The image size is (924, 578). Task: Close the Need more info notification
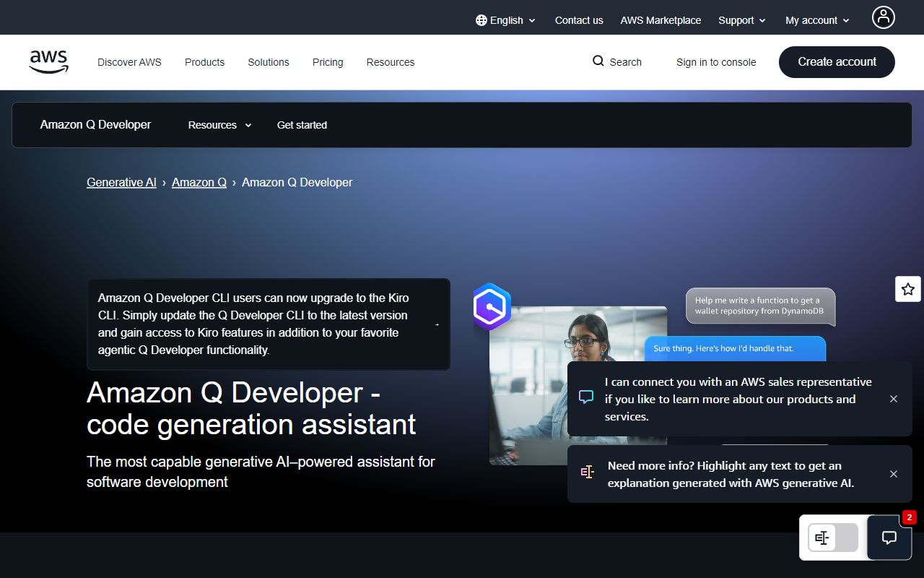click(894, 473)
